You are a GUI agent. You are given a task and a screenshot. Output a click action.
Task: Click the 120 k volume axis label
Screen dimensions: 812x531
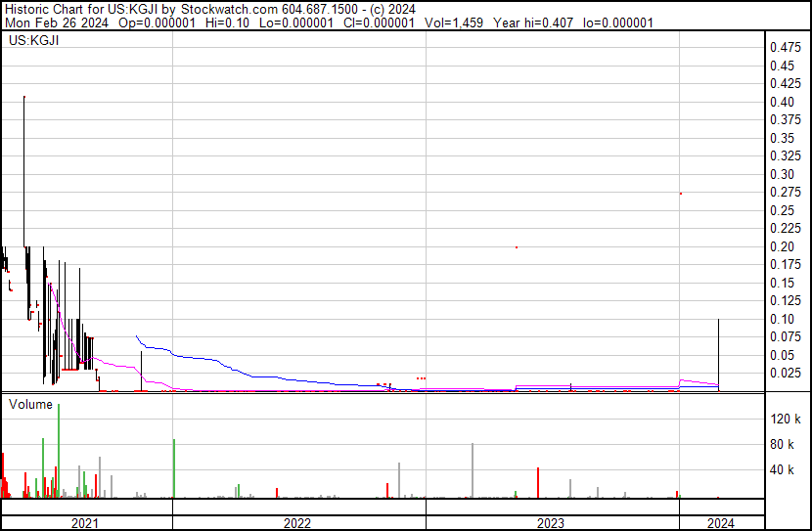click(x=786, y=420)
